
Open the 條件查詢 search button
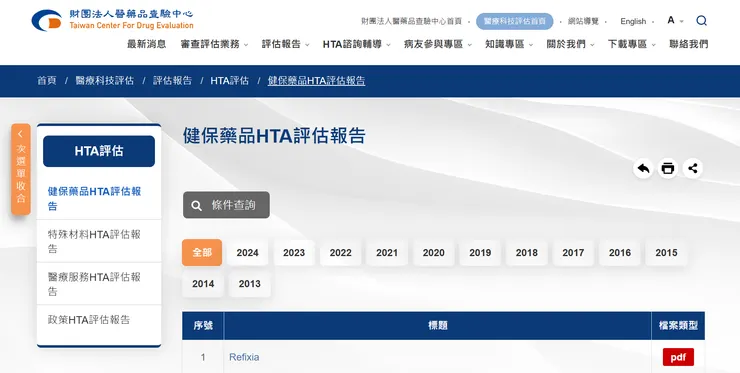(x=227, y=205)
